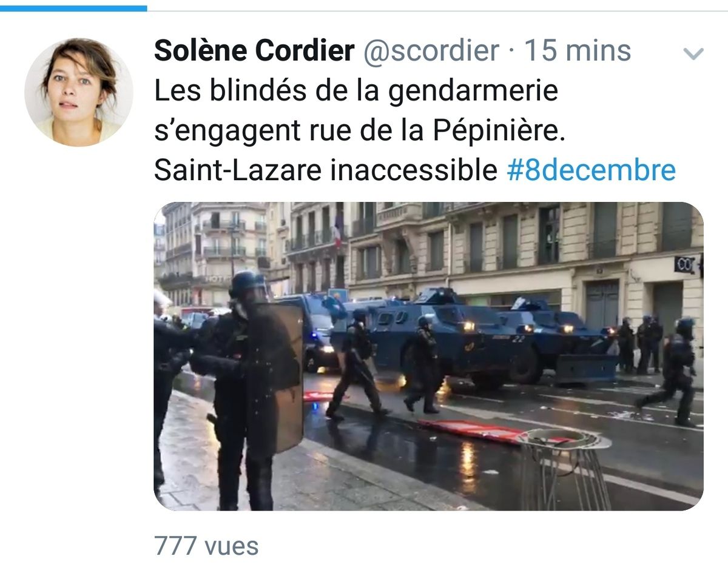The image size is (728, 579).
Task: Open the #8decembre hashtag link
Action: coord(591,171)
